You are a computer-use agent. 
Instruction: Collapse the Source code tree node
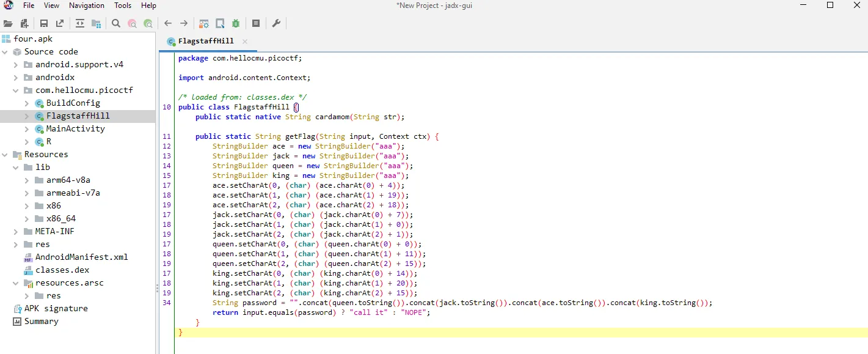pyautogui.click(x=5, y=52)
